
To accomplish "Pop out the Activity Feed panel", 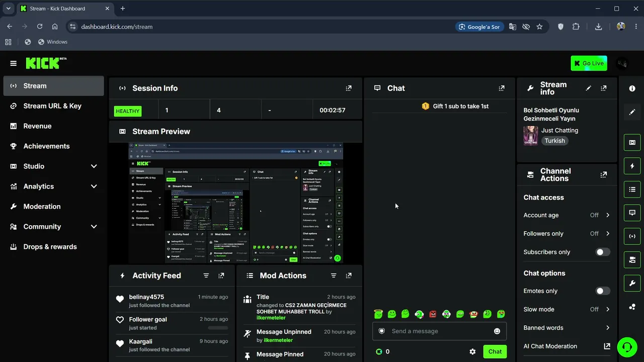I will pyautogui.click(x=221, y=276).
